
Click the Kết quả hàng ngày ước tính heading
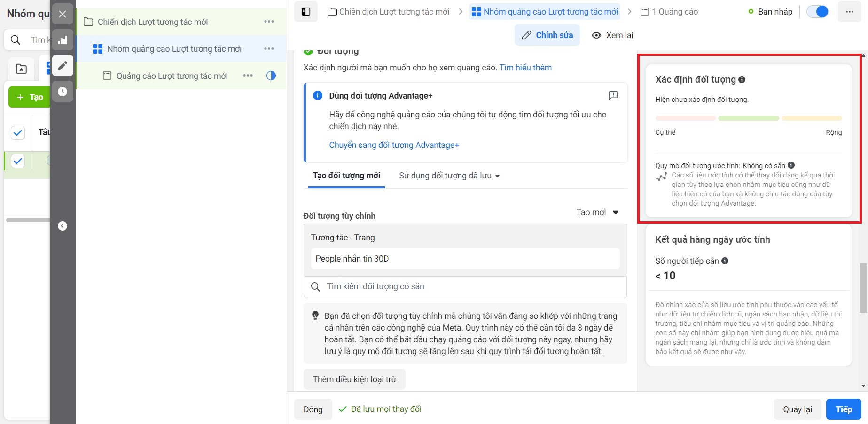tap(712, 239)
